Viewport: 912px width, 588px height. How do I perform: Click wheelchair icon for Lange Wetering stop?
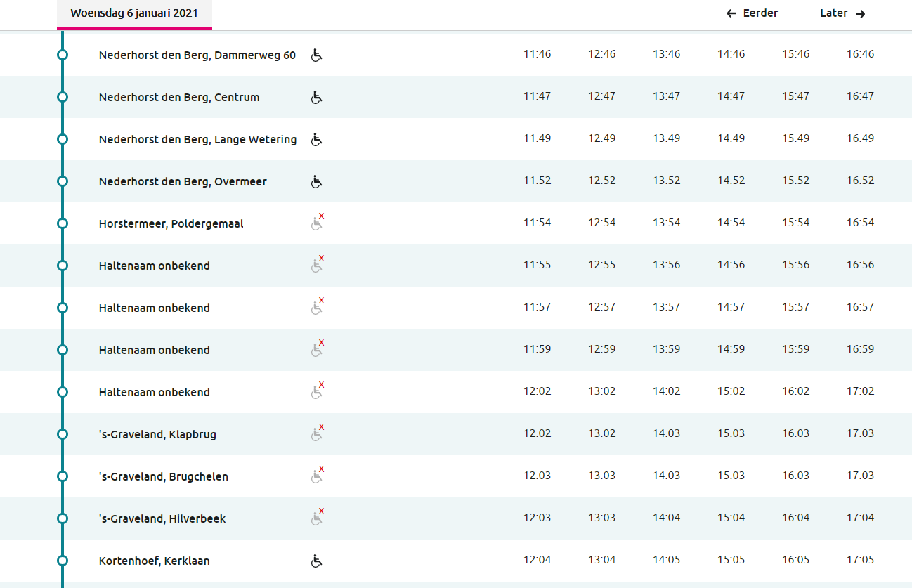(x=316, y=139)
